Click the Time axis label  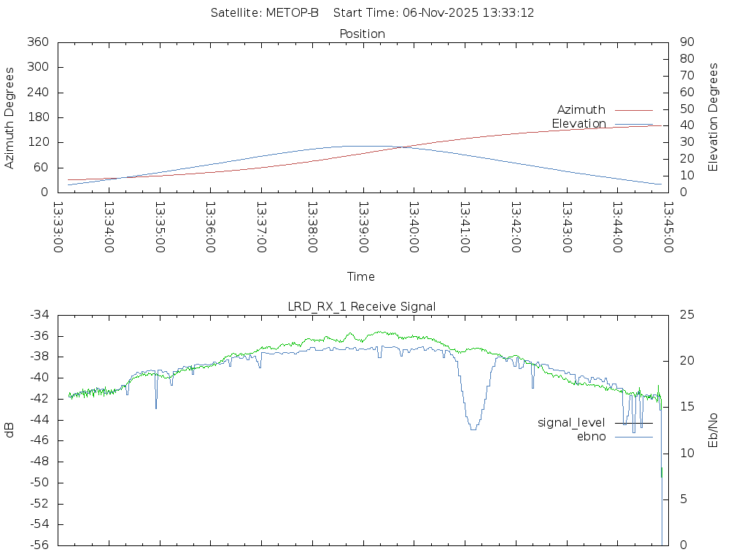point(361,276)
